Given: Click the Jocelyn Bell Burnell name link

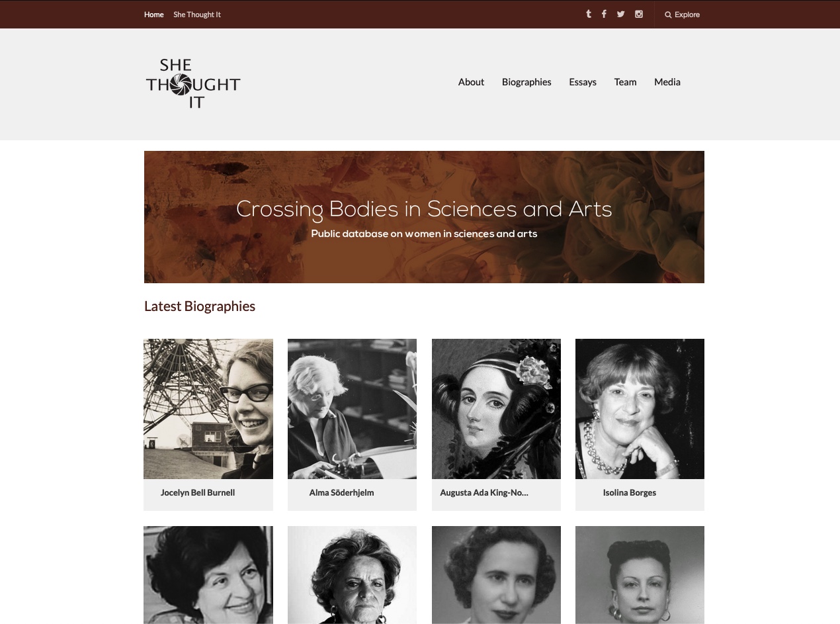Looking at the screenshot, I should click(x=198, y=492).
